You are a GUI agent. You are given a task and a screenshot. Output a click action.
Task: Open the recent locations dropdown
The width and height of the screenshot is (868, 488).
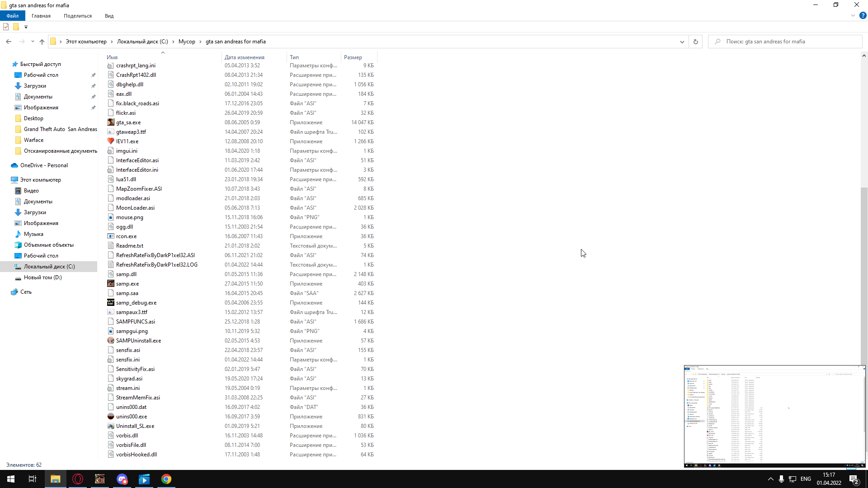pyautogui.click(x=33, y=42)
